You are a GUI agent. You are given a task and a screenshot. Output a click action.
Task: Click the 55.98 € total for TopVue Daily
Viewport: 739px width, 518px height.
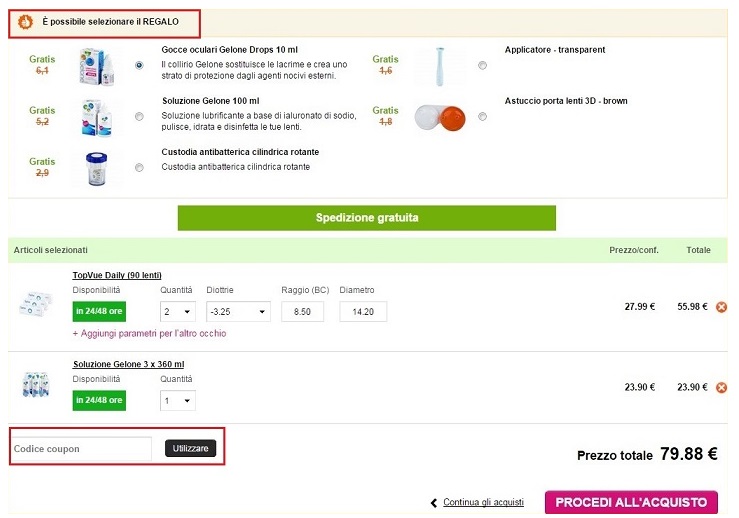[692, 307]
